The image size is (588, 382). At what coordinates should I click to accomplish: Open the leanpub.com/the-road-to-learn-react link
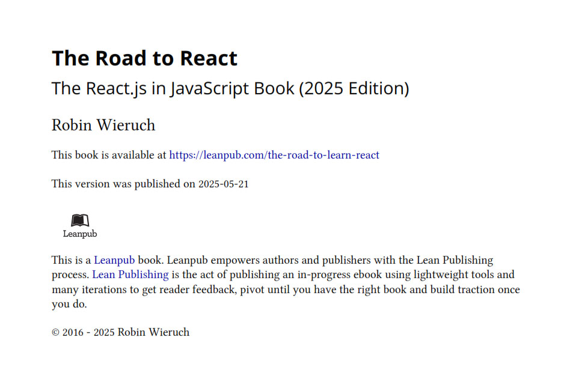click(x=274, y=155)
